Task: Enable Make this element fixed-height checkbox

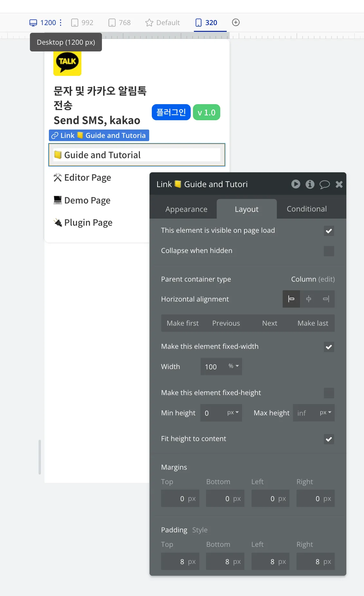Action: [329, 393]
